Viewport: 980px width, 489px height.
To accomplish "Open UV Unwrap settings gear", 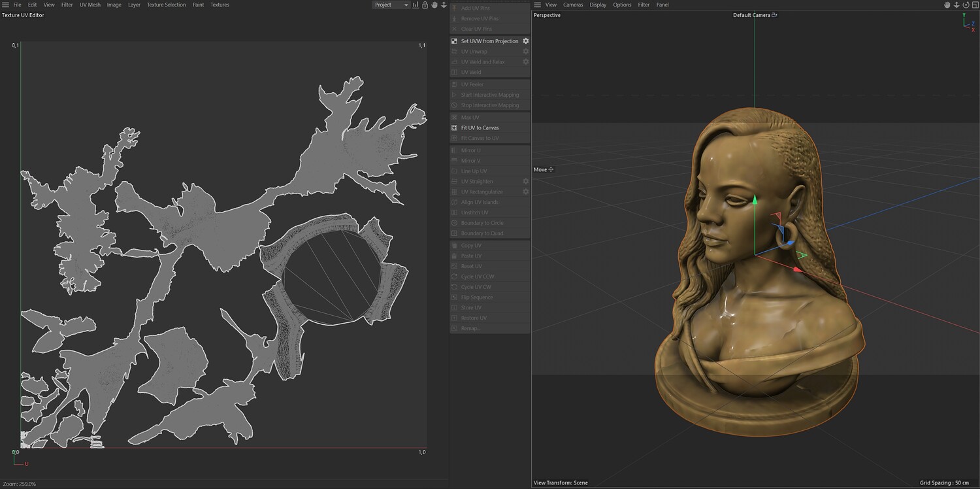I will pos(525,52).
